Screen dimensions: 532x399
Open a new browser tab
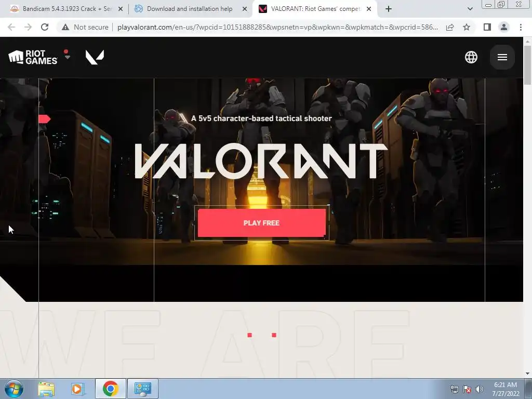(389, 9)
